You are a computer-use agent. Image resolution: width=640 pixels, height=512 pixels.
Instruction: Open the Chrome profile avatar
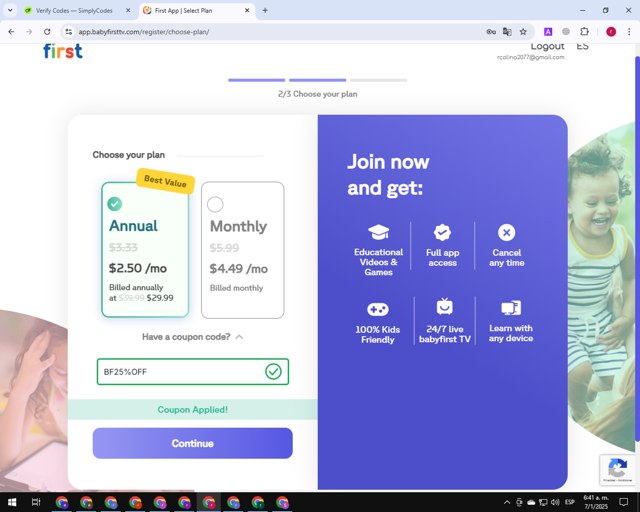point(611,32)
